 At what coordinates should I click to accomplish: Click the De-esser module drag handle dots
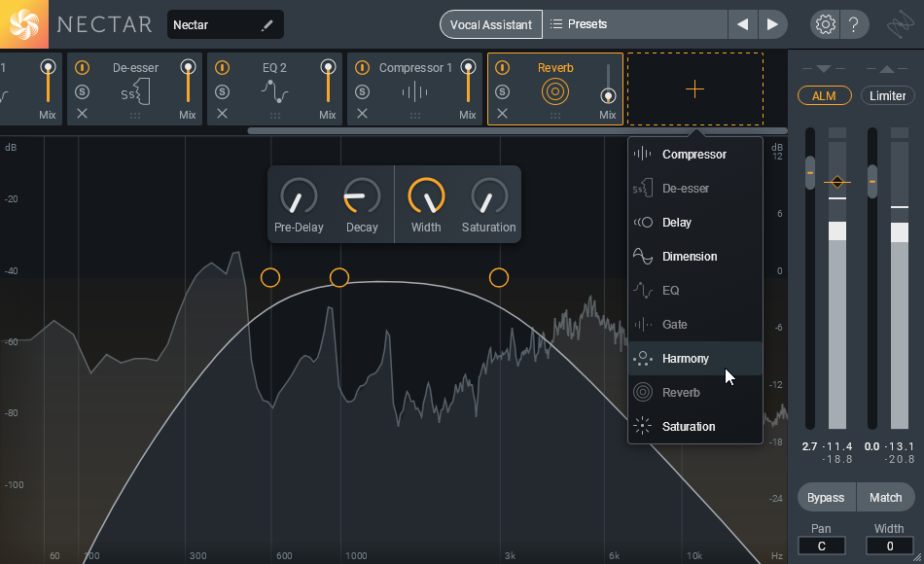pyautogui.click(x=135, y=116)
